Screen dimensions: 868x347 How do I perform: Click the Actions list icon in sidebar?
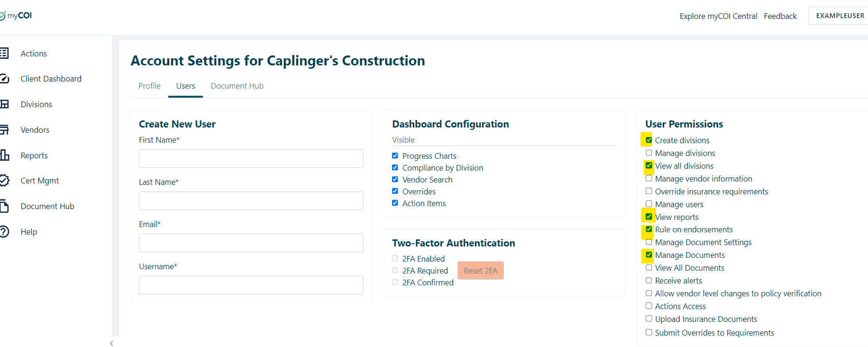click(4, 53)
